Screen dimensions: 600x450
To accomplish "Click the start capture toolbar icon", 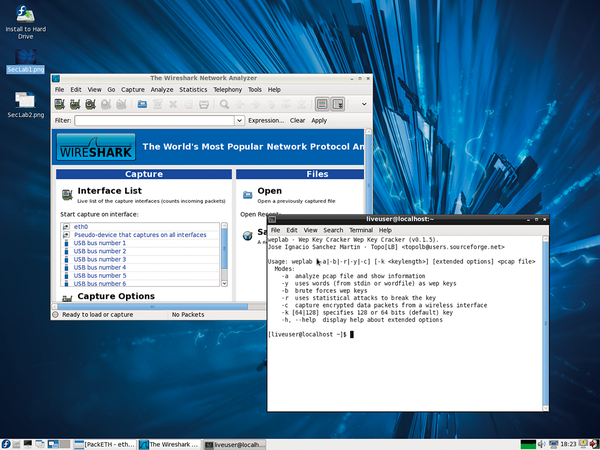I will [x=90, y=104].
